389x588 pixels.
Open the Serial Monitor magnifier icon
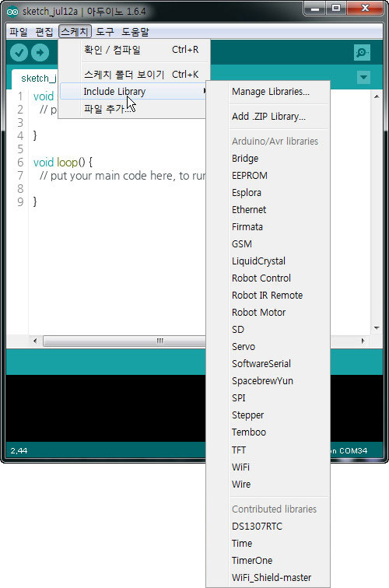[x=362, y=53]
